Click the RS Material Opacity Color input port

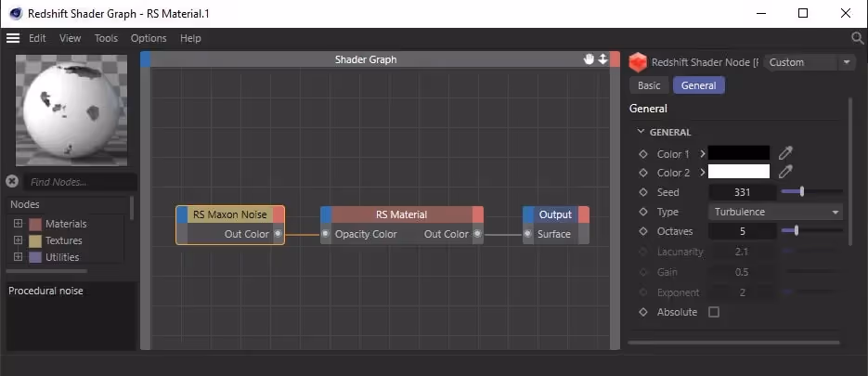click(x=326, y=234)
